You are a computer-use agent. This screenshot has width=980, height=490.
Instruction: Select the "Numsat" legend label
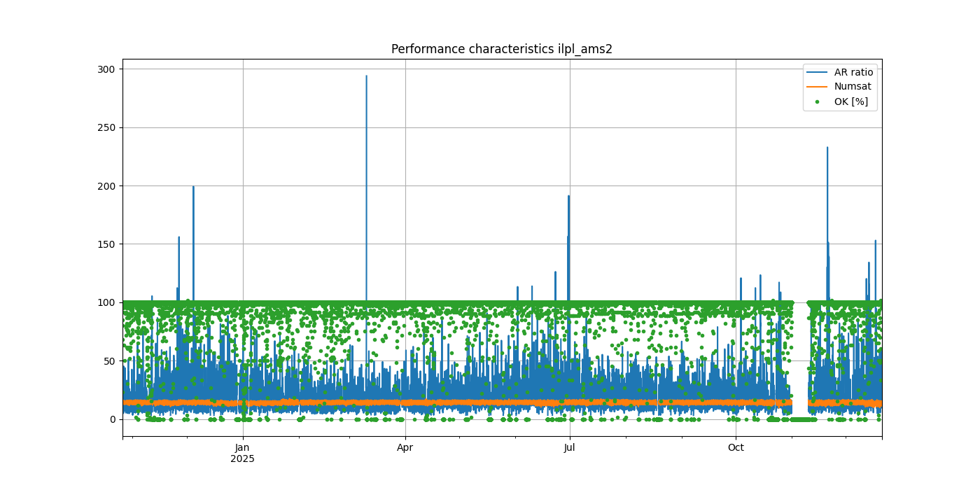[853, 87]
